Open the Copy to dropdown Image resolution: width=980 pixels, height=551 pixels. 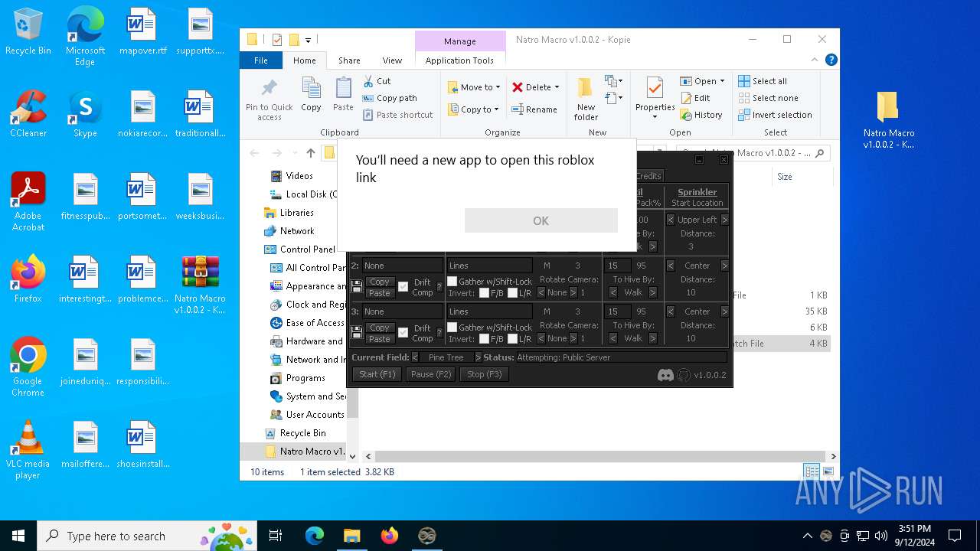pos(474,109)
